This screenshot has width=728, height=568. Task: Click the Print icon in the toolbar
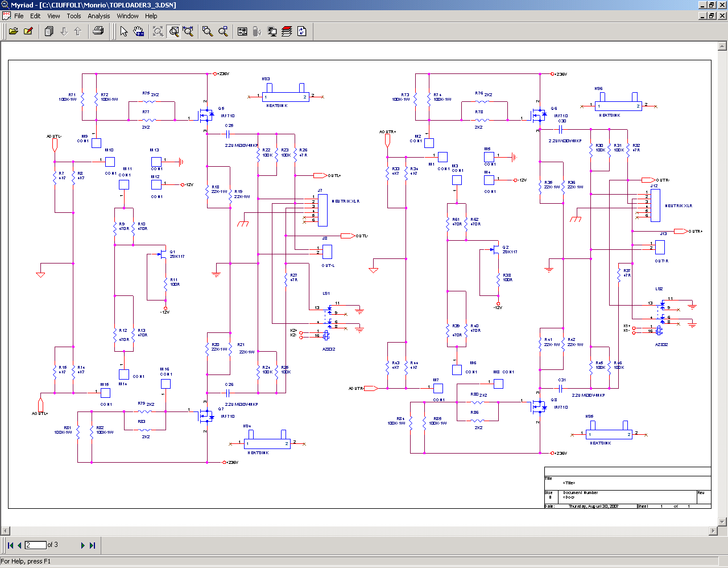click(98, 31)
